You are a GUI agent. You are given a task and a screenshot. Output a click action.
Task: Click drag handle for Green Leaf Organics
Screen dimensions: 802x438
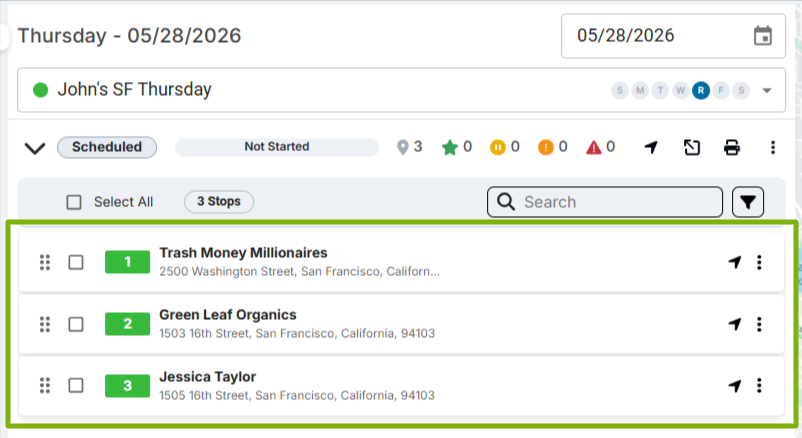coord(45,324)
